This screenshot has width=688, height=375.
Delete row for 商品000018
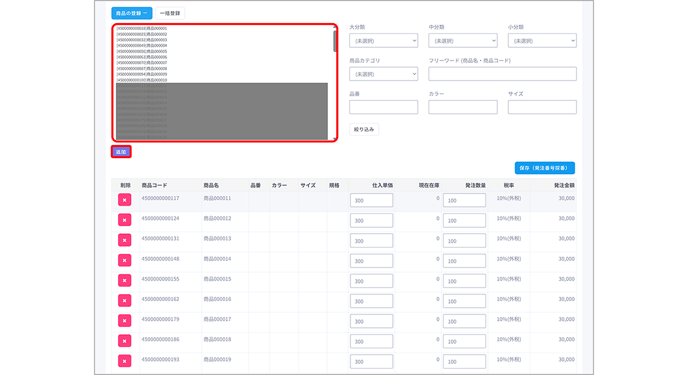(125, 341)
